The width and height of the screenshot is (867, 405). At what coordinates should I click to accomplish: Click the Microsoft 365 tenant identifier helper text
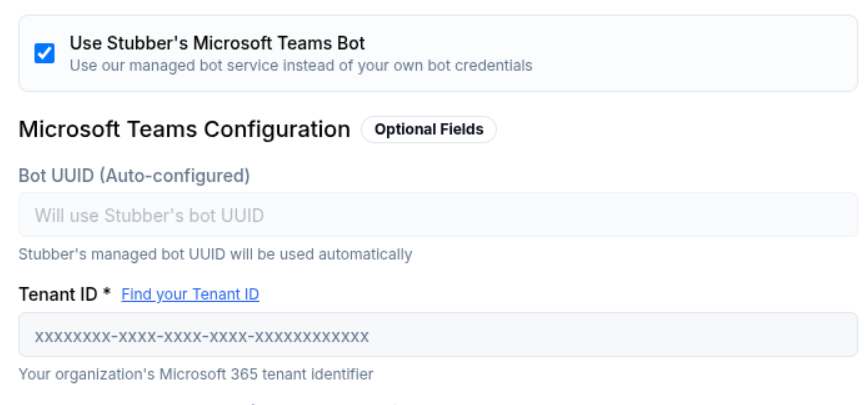point(196,375)
